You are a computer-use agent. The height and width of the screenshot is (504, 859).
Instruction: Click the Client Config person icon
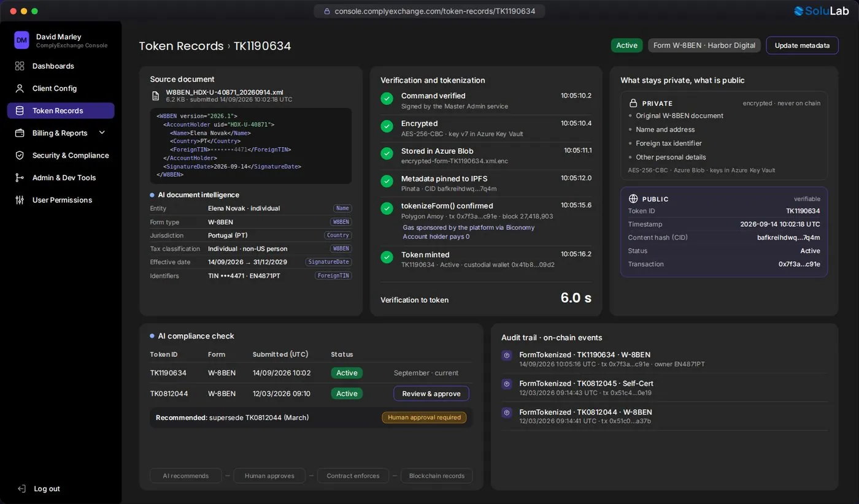(20, 88)
